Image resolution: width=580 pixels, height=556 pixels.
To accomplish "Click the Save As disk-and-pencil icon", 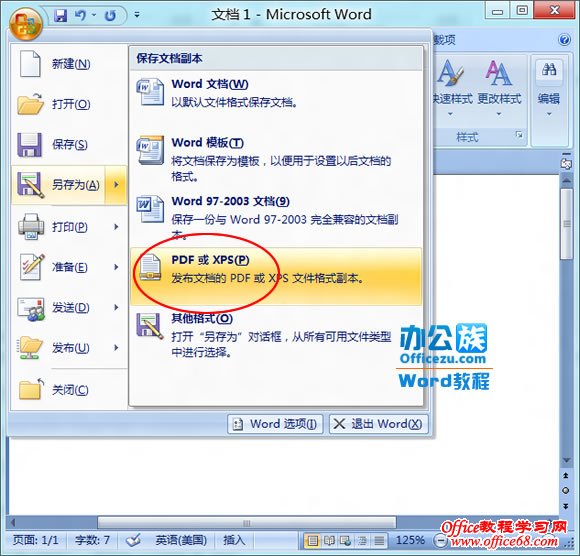I will tap(30, 185).
